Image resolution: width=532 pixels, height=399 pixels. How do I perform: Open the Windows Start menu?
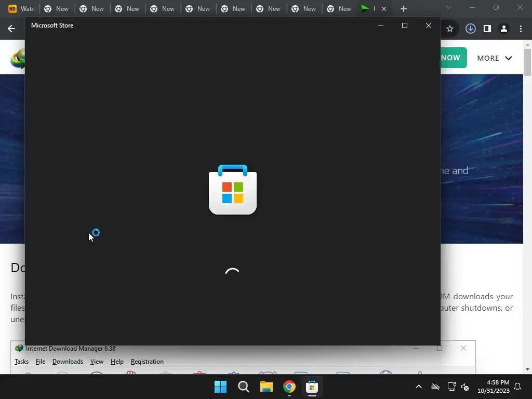pos(220,387)
